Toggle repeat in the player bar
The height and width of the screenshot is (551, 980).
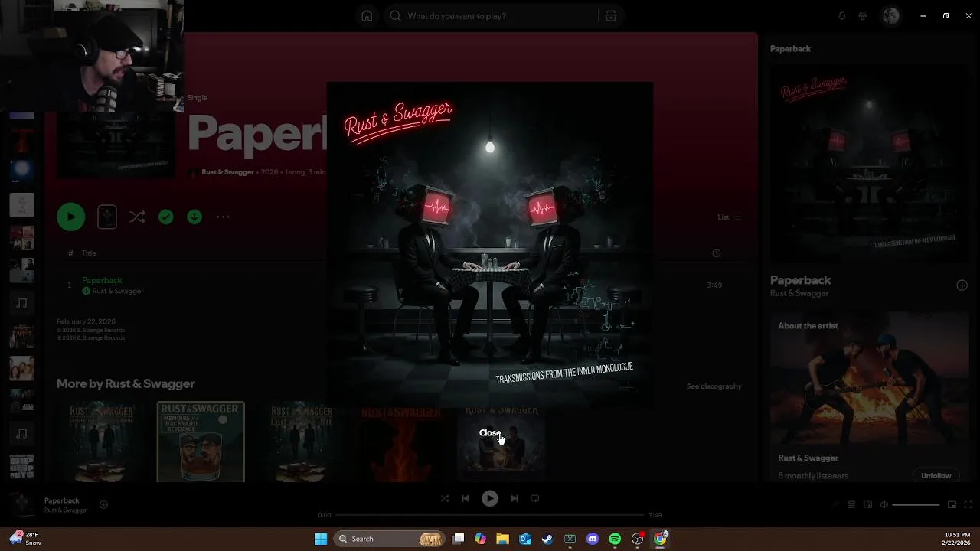pyautogui.click(x=535, y=498)
